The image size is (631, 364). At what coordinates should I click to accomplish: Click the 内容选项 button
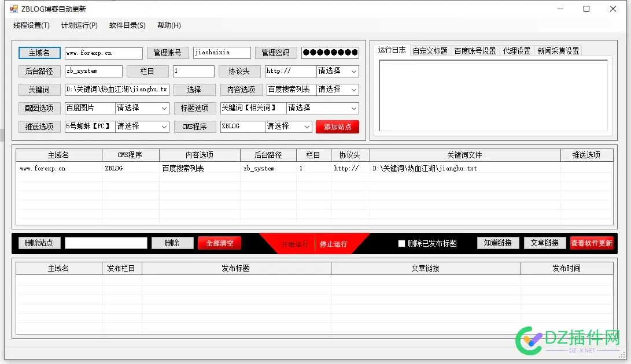(241, 90)
